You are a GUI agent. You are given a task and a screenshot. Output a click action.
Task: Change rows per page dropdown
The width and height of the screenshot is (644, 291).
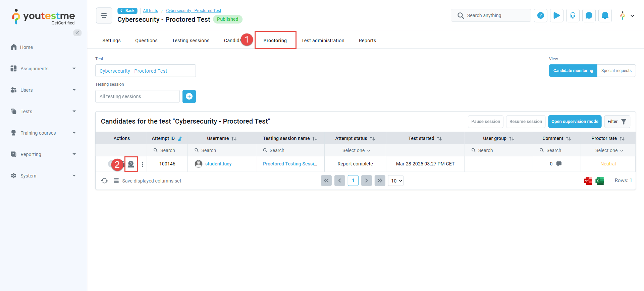pos(396,181)
